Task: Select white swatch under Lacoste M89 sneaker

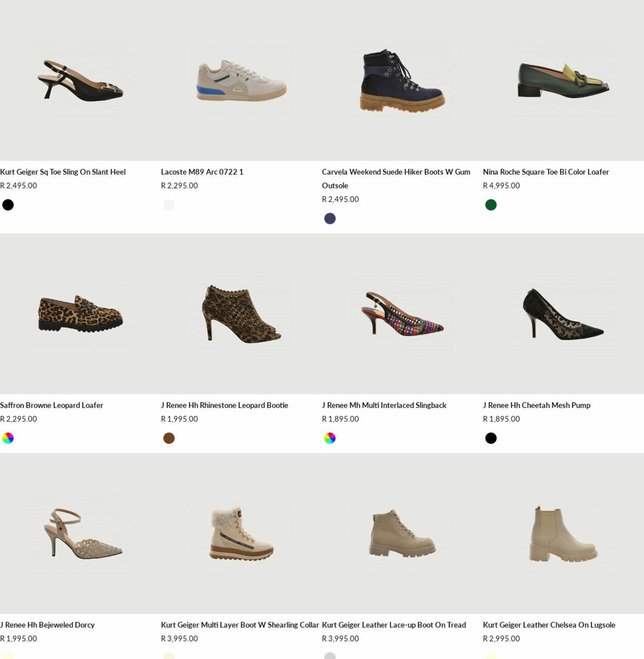Action: coord(169,205)
